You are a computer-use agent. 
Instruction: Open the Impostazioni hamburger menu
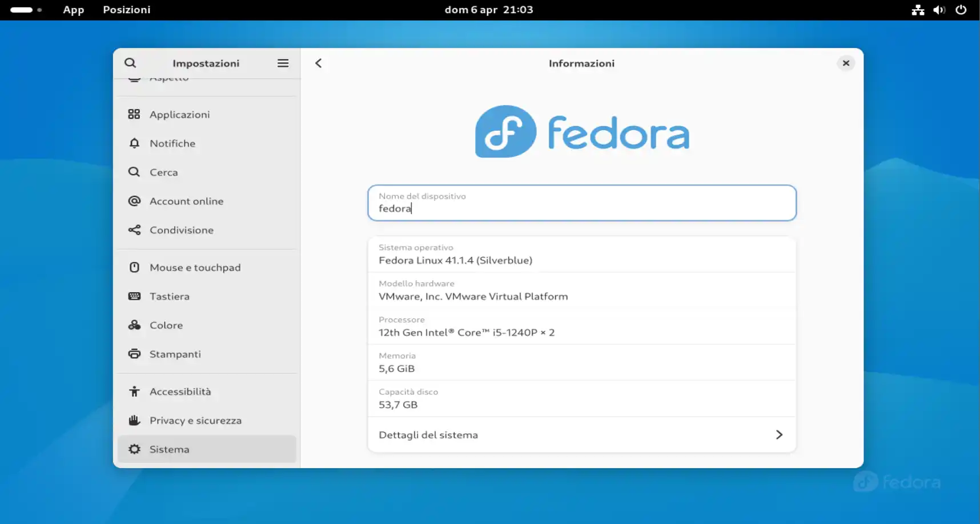tap(283, 63)
